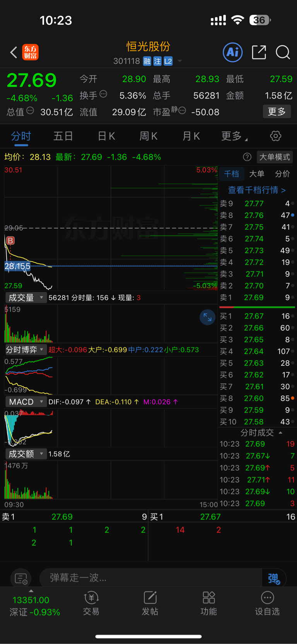The image size is (297, 644).
Task: Expand index ticker arrow above 13351.00
Action: coord(31,591)
